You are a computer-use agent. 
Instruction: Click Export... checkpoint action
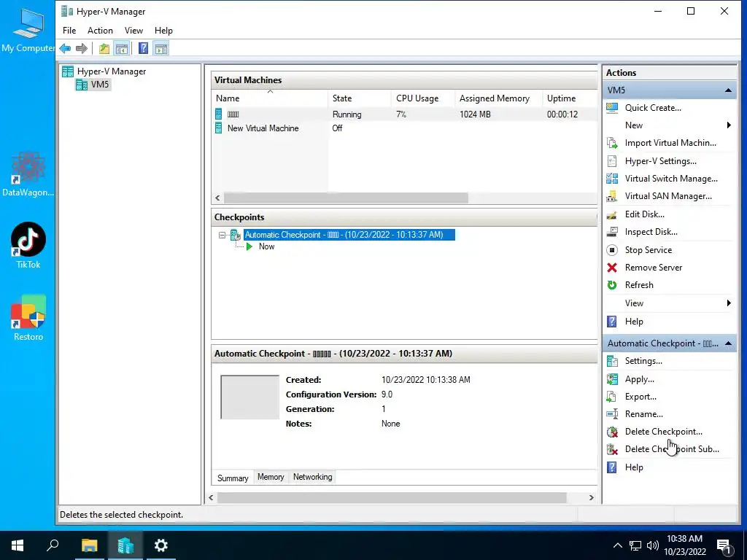[640, 397]
